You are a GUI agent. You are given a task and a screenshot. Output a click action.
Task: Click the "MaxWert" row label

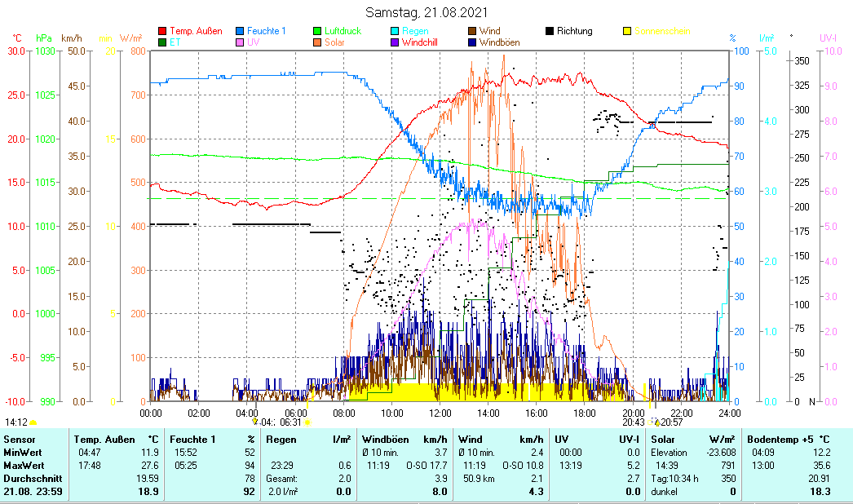(x=24, y=466)
